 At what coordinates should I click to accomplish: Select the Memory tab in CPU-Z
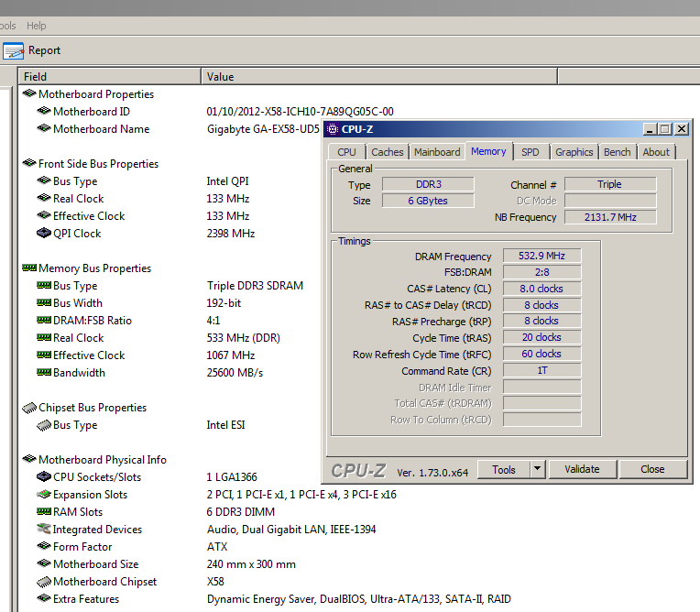[x=488, y=151]
